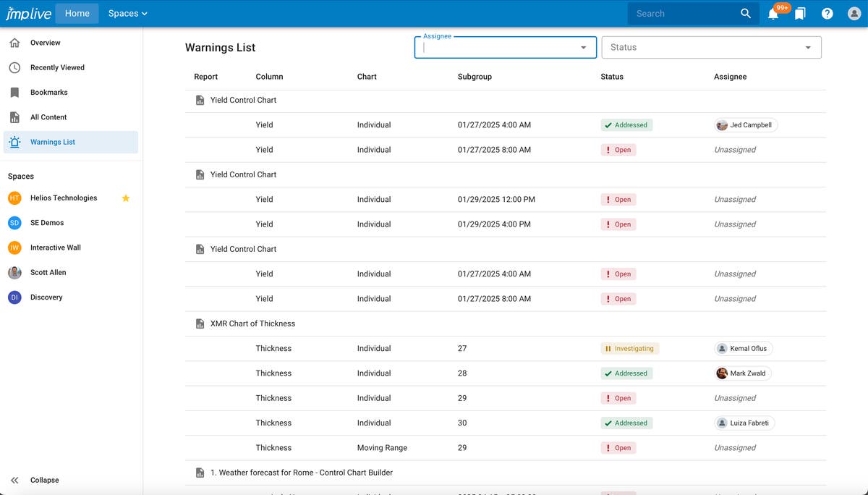Open the Status filter dropdown
The height and width of the screenshot is (495, 868).
[711, 48]
